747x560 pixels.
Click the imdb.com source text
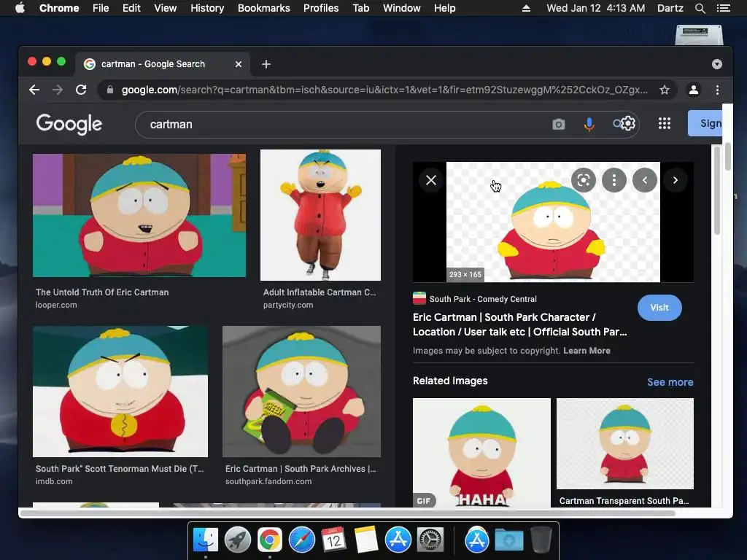[54, 481]
